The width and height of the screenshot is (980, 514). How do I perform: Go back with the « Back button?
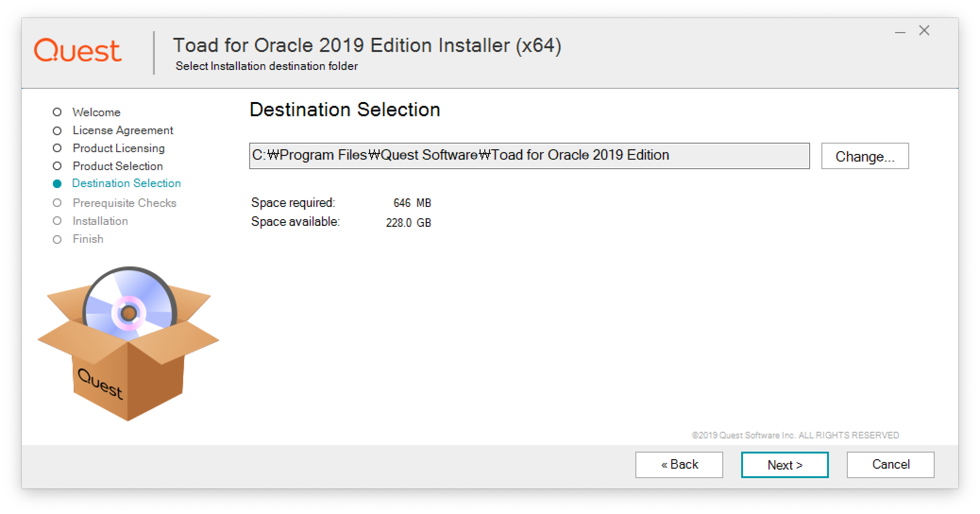pos(679,465)
